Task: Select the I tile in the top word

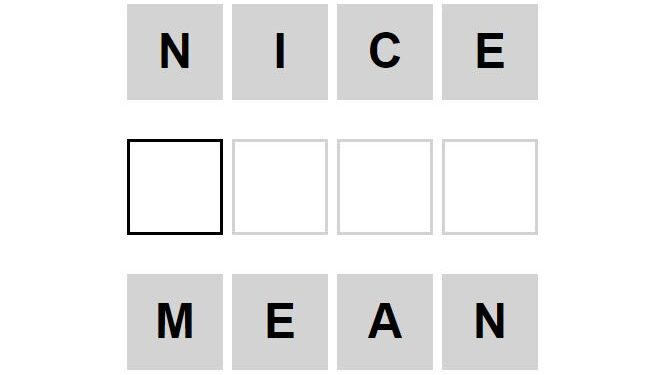Action: (x=280, y=52)
